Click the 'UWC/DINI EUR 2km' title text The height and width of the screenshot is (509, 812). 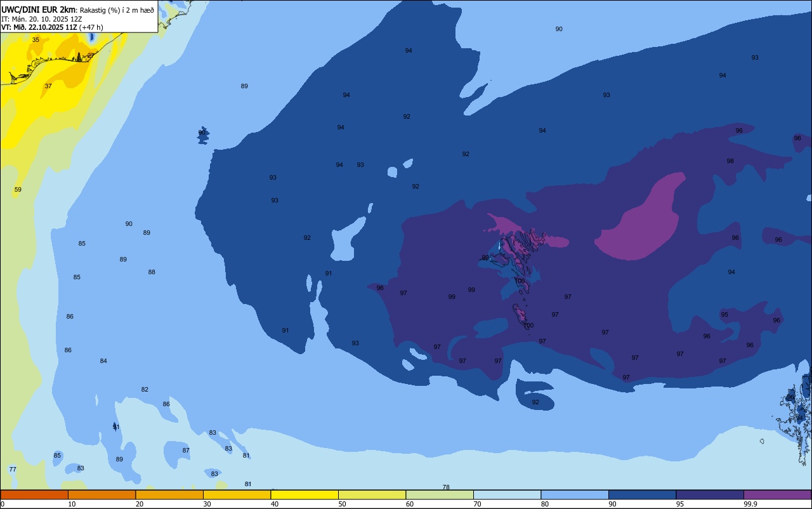38,10
